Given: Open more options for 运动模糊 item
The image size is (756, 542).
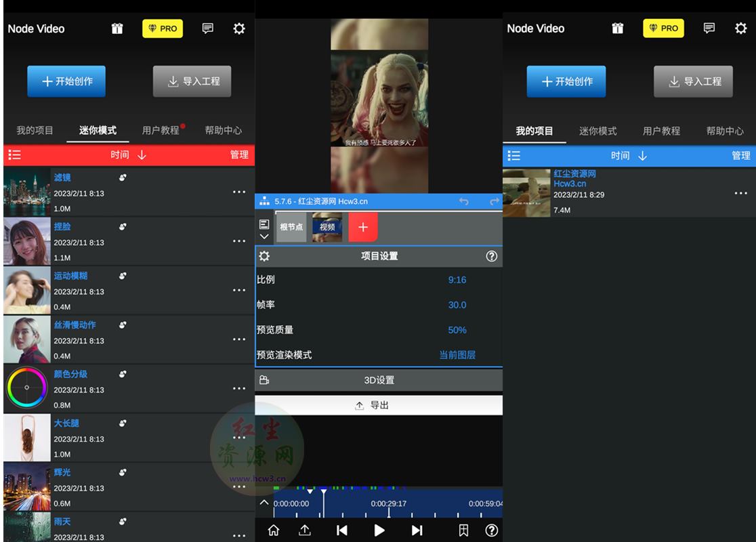Looking at the screenshot, I should tap(239, 290).
